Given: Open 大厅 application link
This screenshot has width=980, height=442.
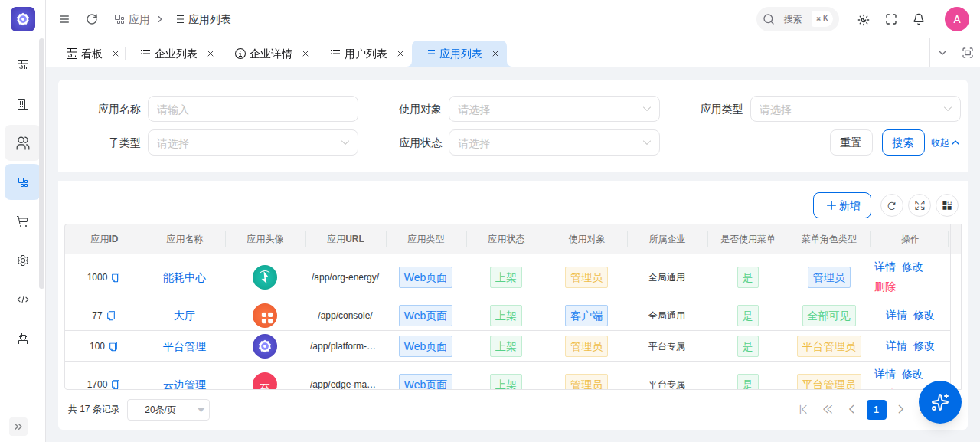Looking at the screenshot, I should pos(185,316).
